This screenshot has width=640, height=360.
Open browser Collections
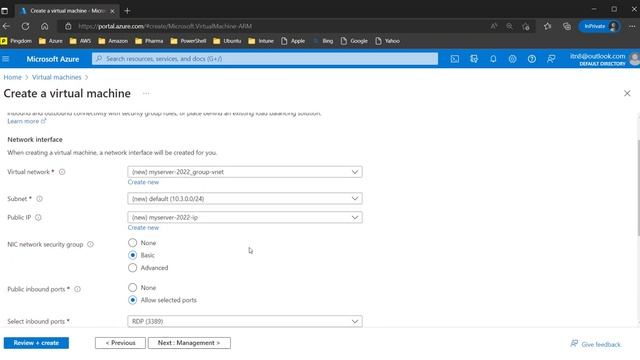click(x=567, y=26)
